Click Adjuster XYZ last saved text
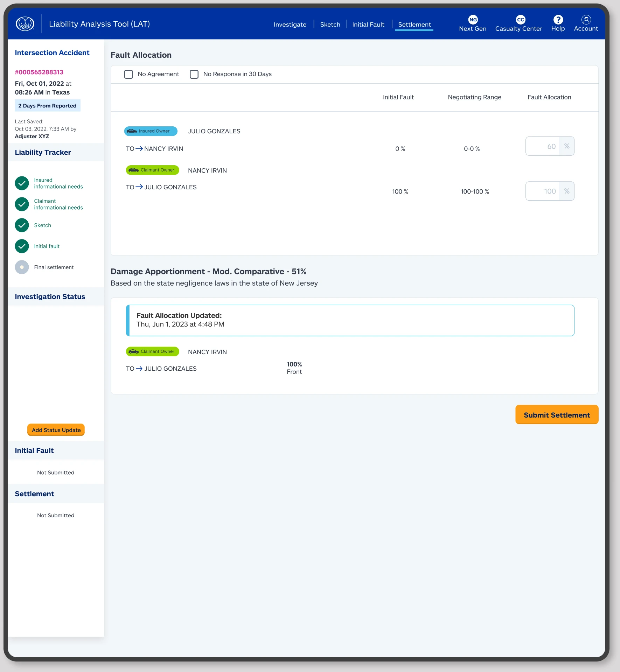Viewport: 620px width, 672px height. click(x=32, y=136)
